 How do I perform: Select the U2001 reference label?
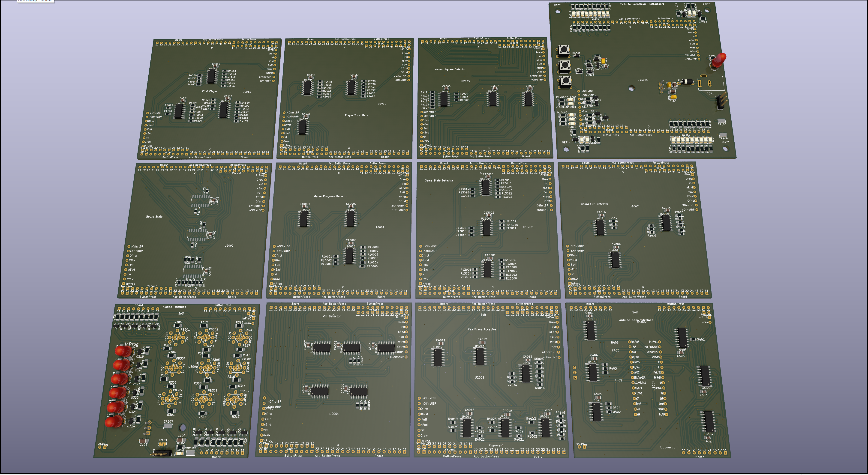click(x=479, y=378)
